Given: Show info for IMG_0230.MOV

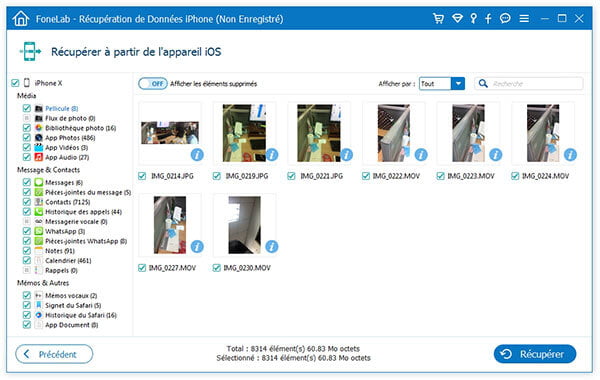Looking at the screenshot, I should [x=272, y=246].
